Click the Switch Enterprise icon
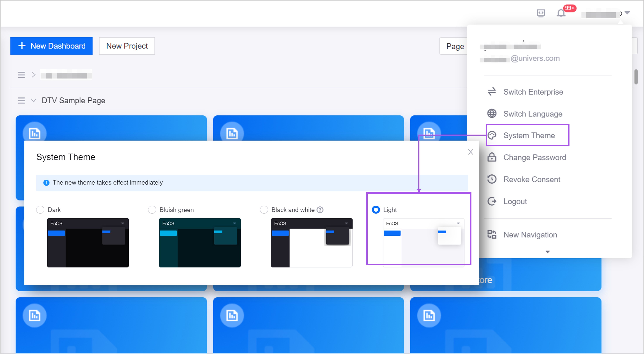Image resolution: width=644 pixels, height=354 pixels. click(x=492, y=91)
